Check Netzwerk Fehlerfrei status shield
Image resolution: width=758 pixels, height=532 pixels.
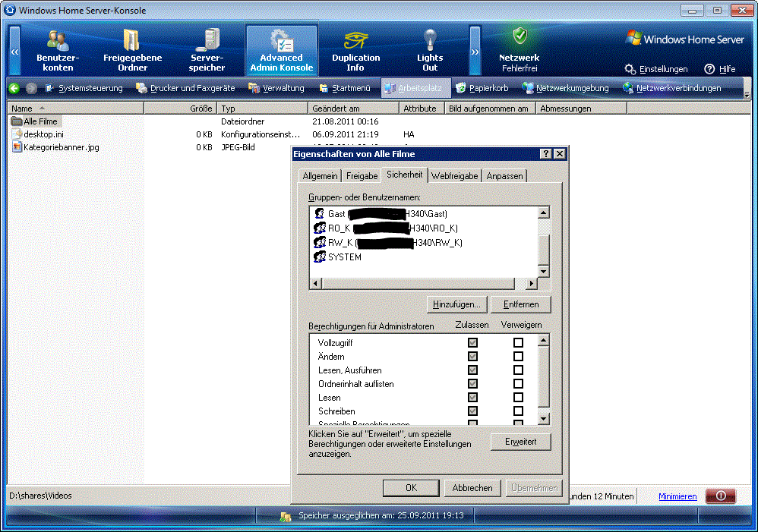[x=520, y=35]
